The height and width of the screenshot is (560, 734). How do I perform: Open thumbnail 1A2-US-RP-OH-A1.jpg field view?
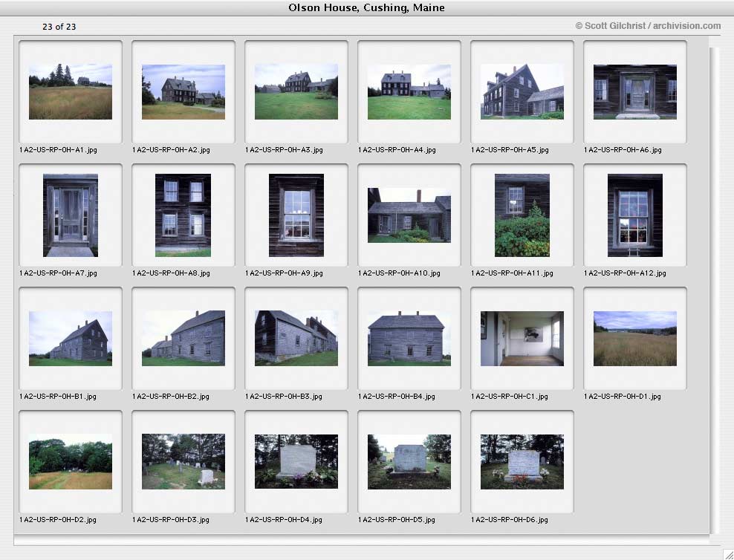(x=71, y=91)
